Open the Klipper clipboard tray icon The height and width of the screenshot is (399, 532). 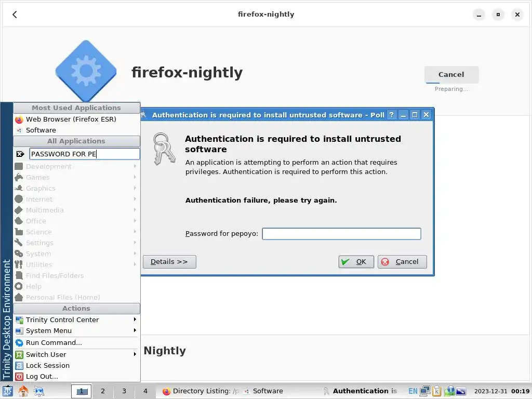[436, 391]
